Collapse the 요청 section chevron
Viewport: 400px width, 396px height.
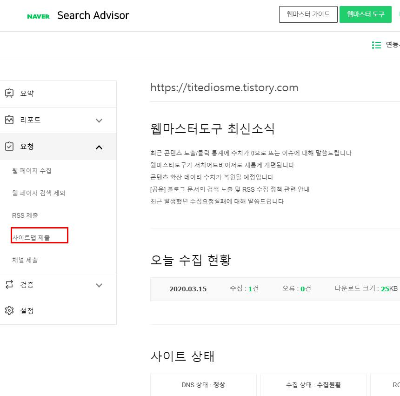point(99,147)
